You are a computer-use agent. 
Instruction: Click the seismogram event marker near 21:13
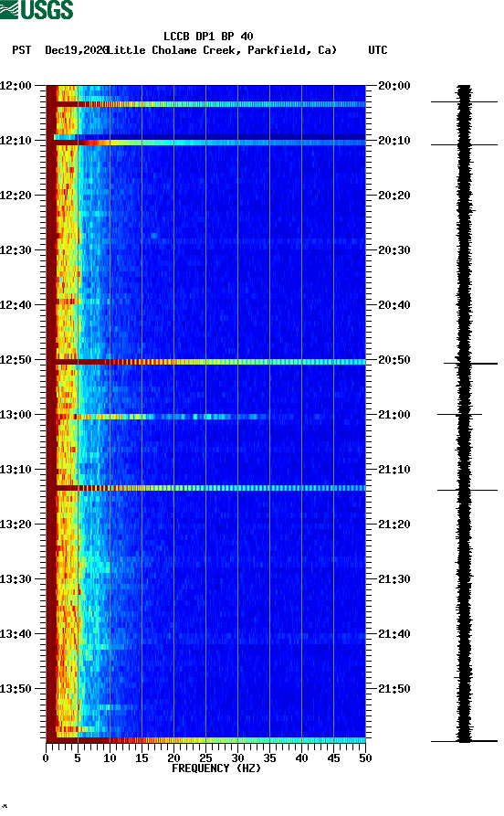[x=467, y=490]
